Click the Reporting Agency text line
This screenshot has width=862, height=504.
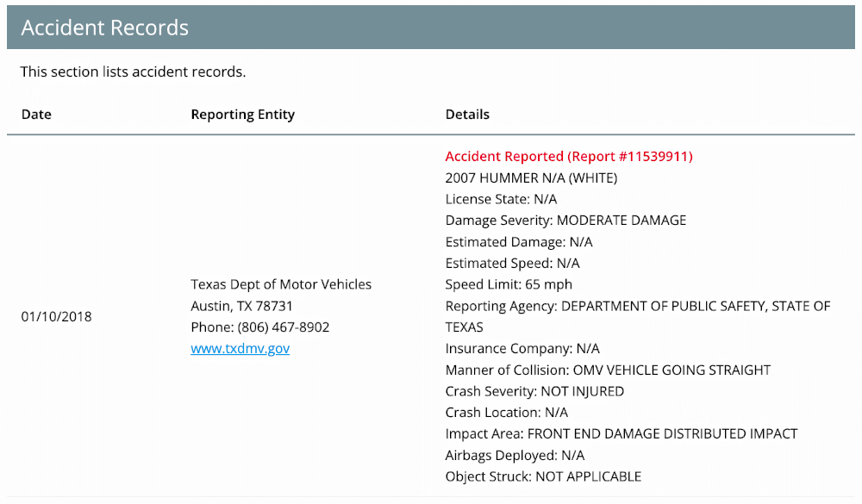point(638,316)
